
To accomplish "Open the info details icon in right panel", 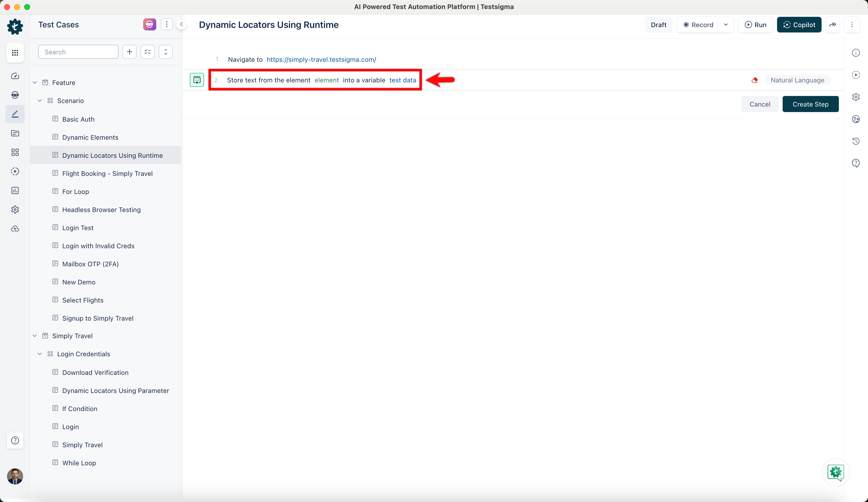I will [856, 53].
